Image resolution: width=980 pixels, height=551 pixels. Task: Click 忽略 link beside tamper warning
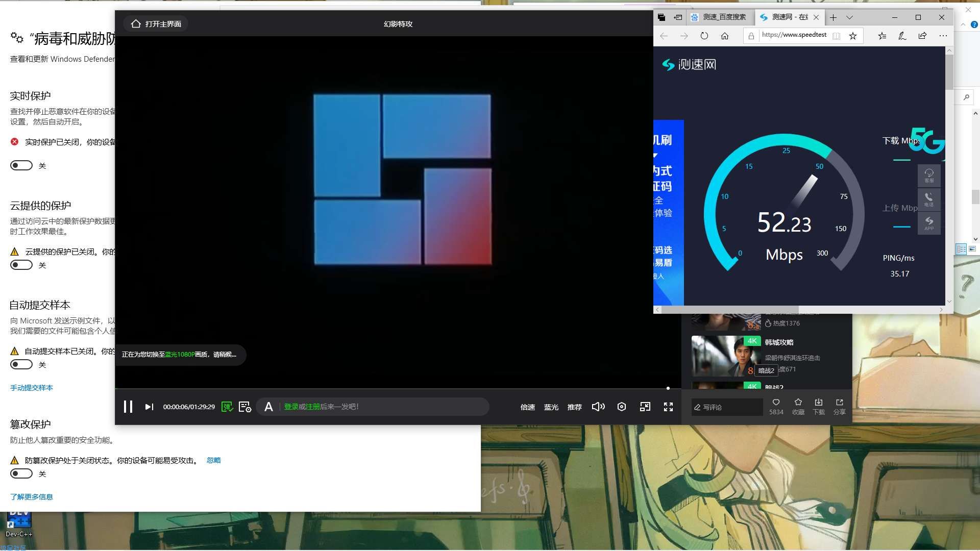(x=214, y=460)
